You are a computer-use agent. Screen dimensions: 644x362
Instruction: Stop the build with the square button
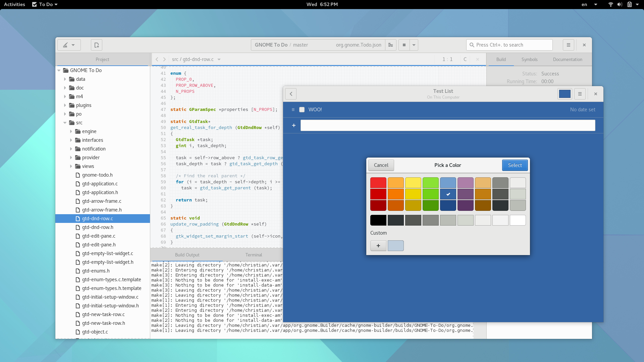(404, 45)
